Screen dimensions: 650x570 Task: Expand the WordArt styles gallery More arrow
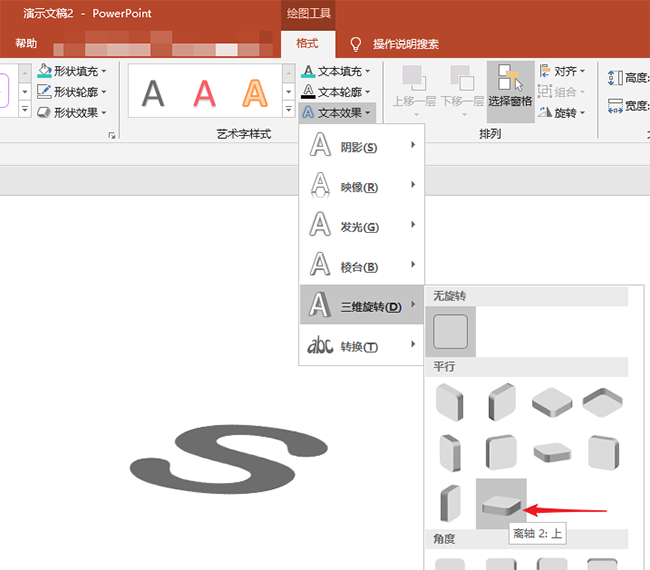289,110
